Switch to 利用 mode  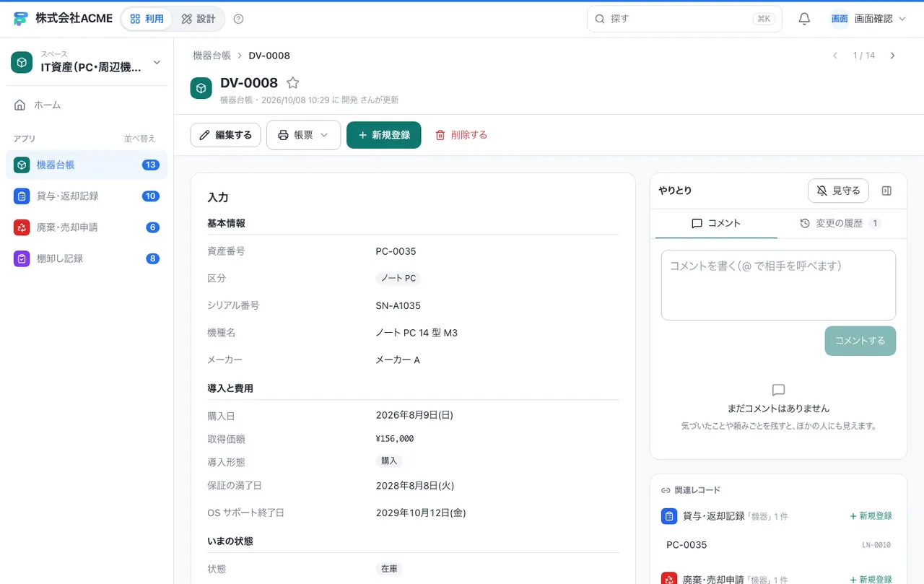(x=147, y=19)
